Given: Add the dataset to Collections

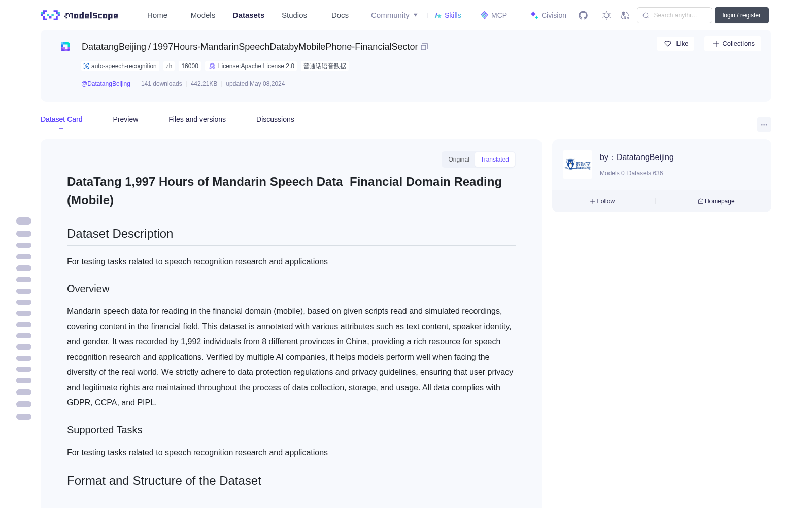Looking at the screenshot, I should pos(733,44).
